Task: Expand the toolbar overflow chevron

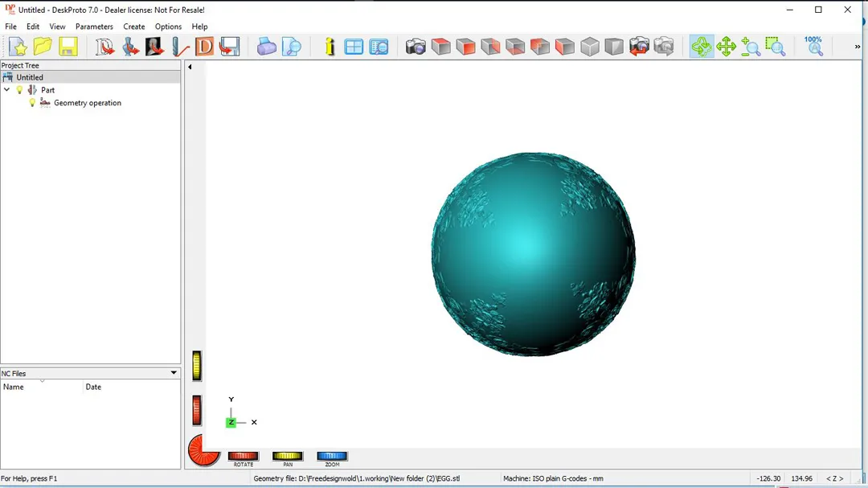Action: (x=858, y=47)
